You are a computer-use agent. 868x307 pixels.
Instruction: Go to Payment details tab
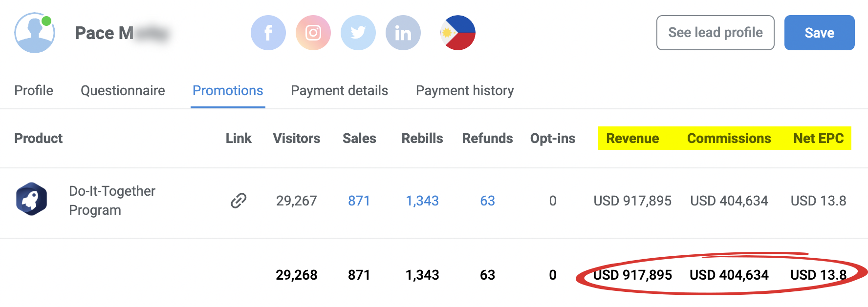click(339, 90)
